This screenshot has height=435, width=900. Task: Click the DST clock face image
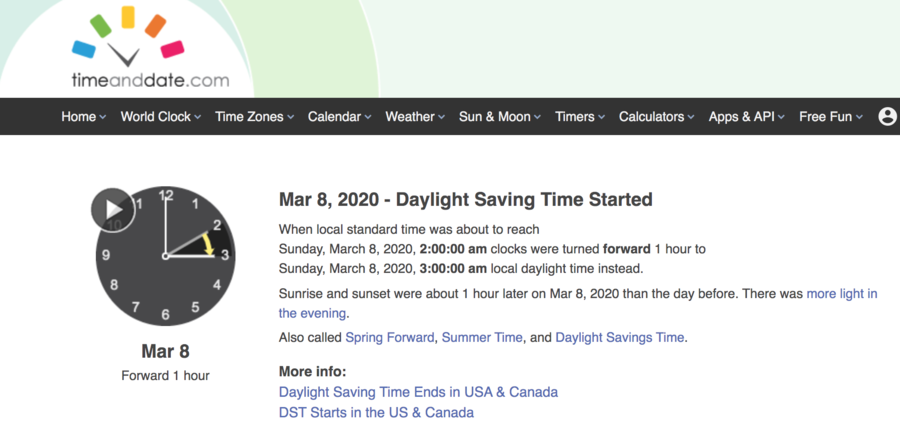point(165,256)
